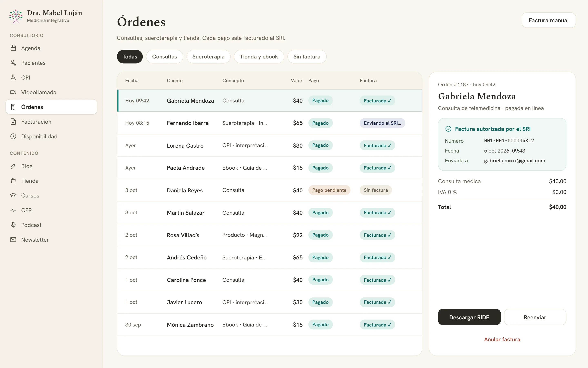Click the Podcast microphone icon
The image size is (588, 368).
(x=13, y=225)
